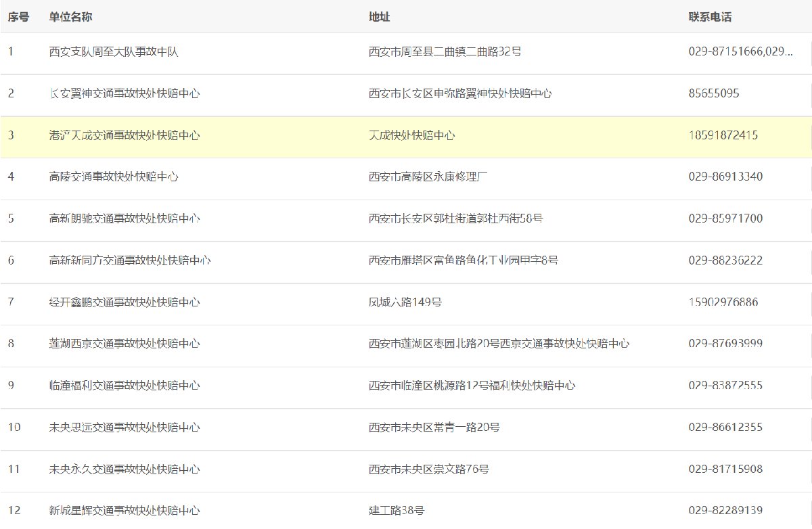Click the address 凤城八路149号
This screenshot has height=529, width=812.
(405, 302)
